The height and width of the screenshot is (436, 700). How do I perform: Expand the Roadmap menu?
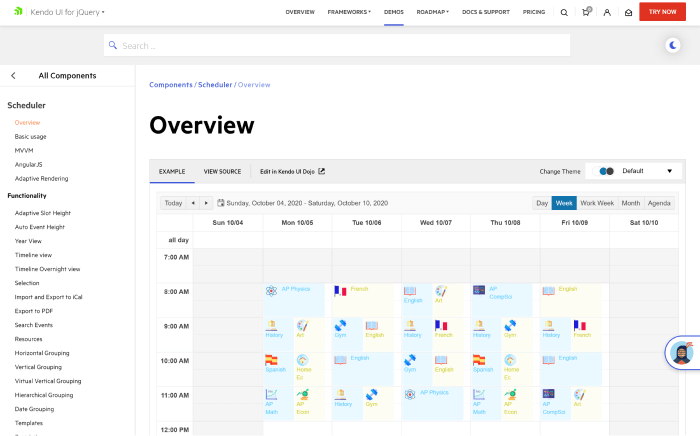(x=433, y=12)
